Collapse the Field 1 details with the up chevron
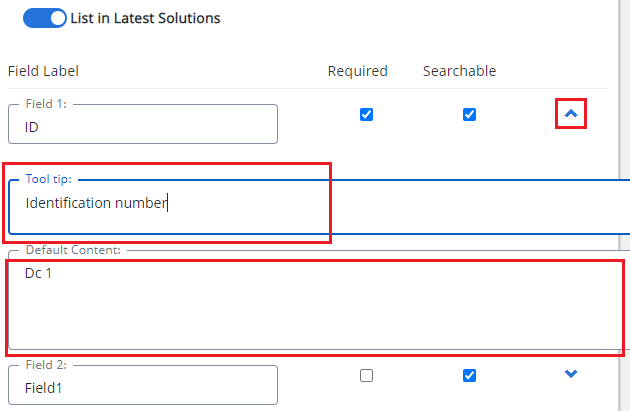Viewport: 630px width, 411px height. (x=571, y=114)
